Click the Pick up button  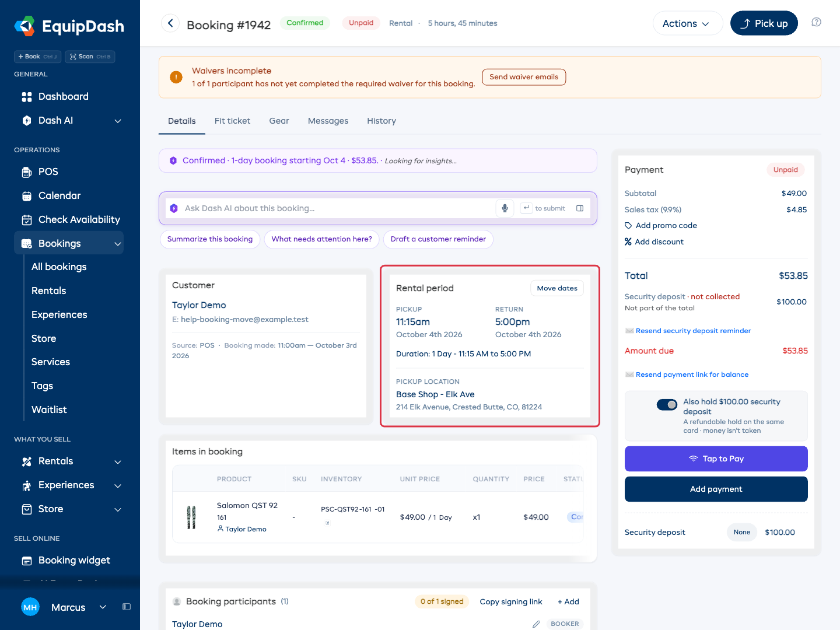point(764,23)
